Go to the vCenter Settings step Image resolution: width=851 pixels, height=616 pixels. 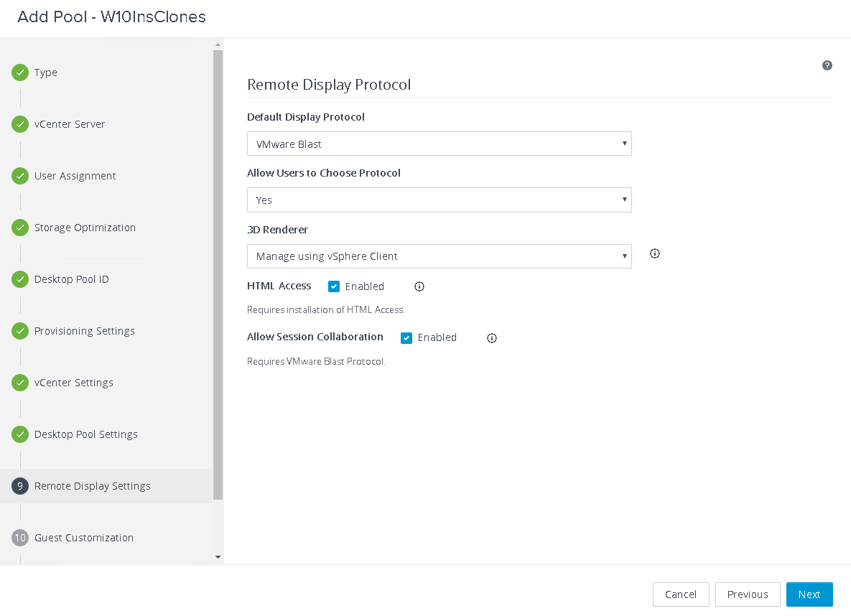point(74,383)
